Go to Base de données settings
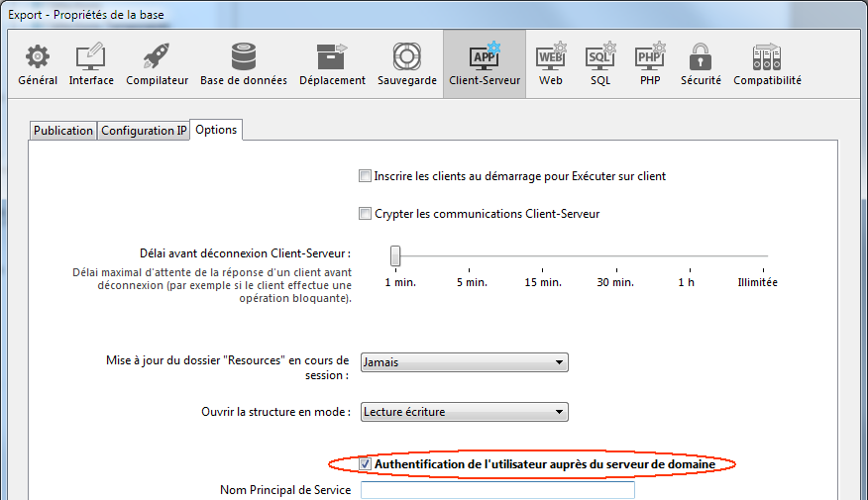The image size is (868, 500). click(244, 64)
